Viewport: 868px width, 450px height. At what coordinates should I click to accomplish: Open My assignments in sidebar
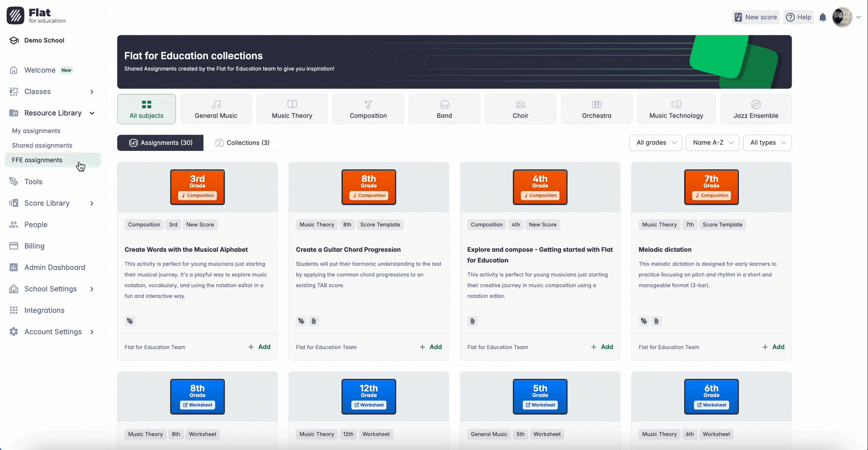(36, 131)
